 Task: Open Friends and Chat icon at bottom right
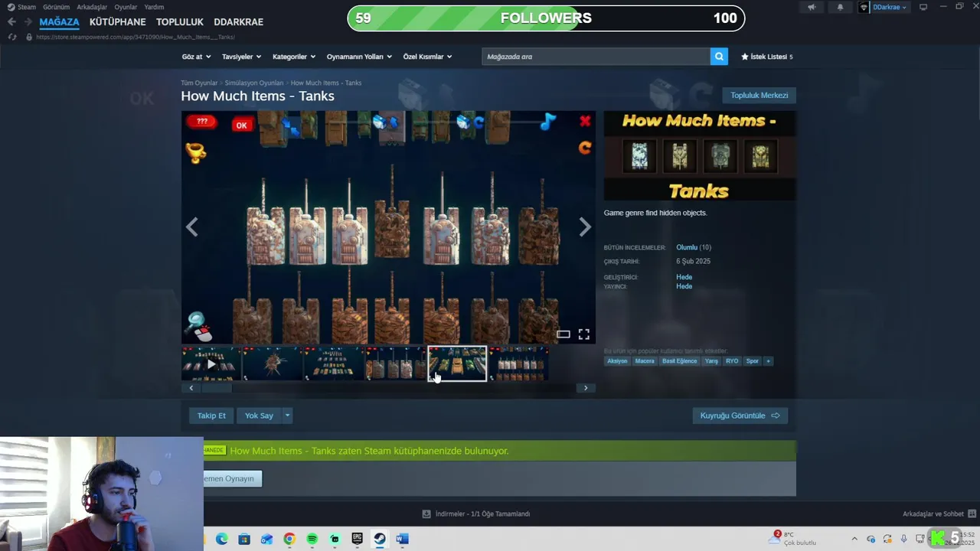[972, 514]
